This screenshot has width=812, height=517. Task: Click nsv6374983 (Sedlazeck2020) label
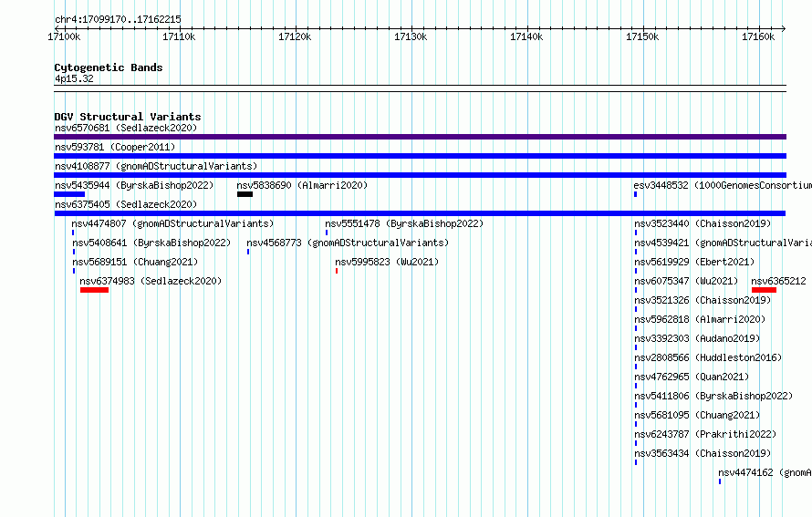click(151, 281)
